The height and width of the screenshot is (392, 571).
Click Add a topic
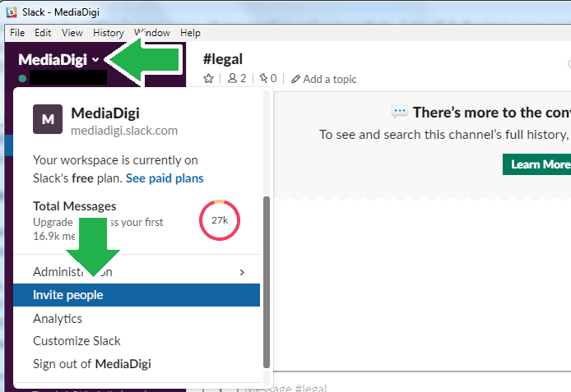(323, 79)
